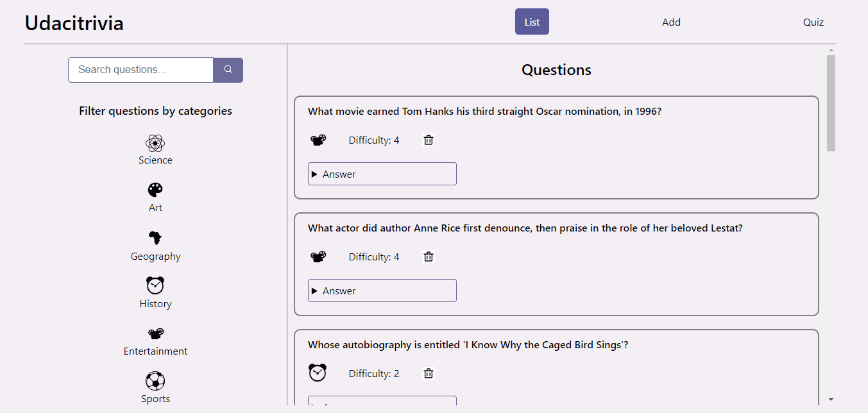Click inside the search questions field
The image size is (868, 413).
[140, 70]
